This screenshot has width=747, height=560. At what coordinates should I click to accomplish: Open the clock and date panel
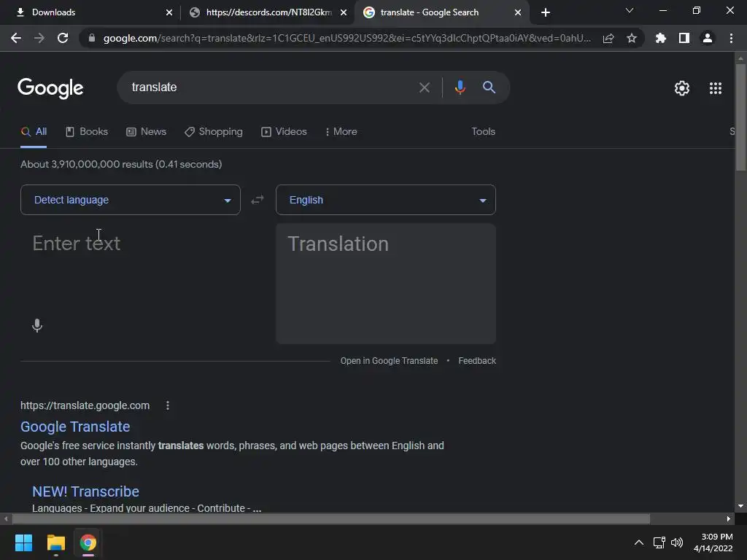tap(713, 542)
